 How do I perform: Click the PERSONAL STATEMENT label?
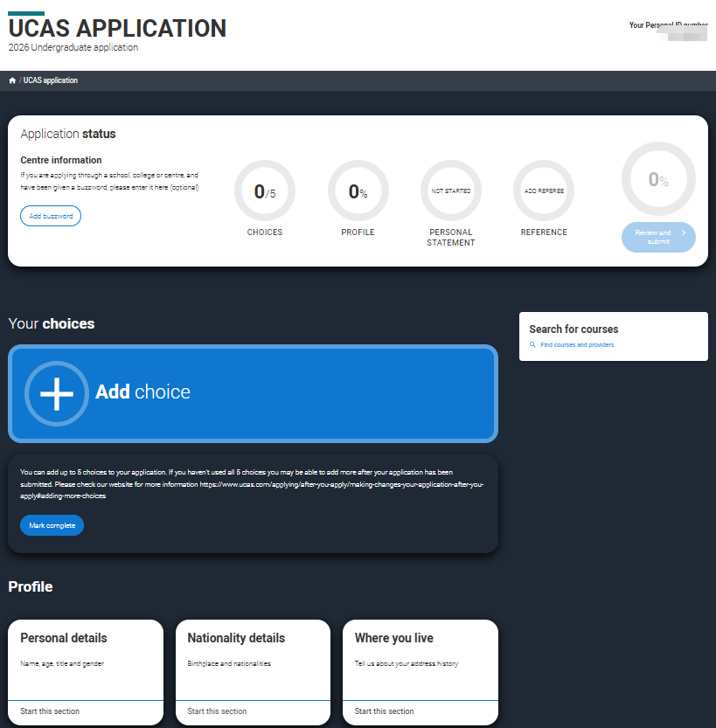click(x=451, y=237)
